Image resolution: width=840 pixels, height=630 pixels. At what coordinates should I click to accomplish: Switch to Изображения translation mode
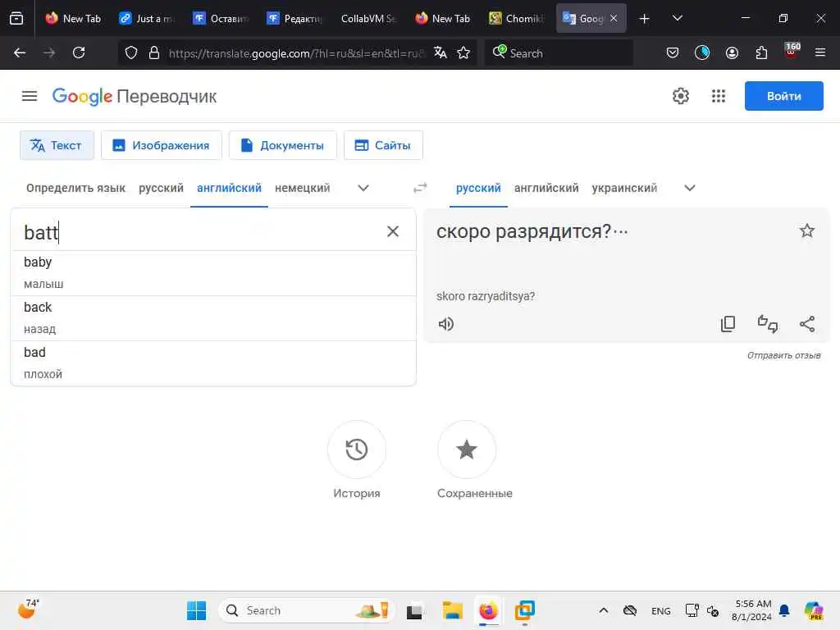[162, 145]
